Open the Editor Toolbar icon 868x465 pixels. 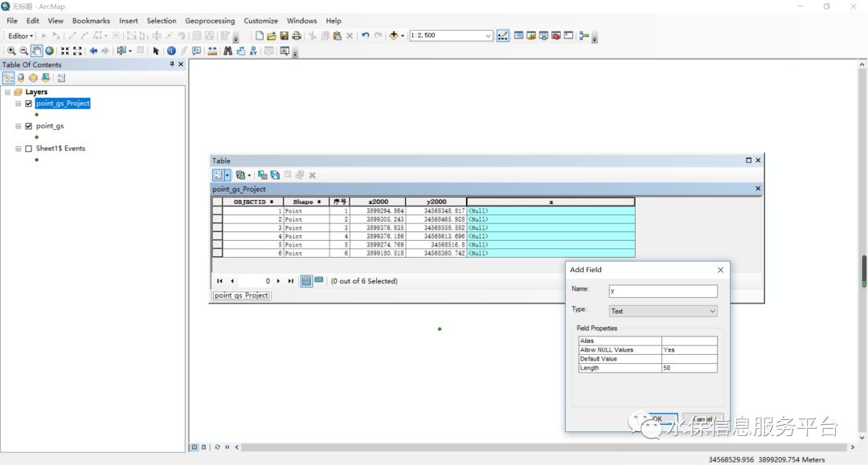tap(502, 35)
